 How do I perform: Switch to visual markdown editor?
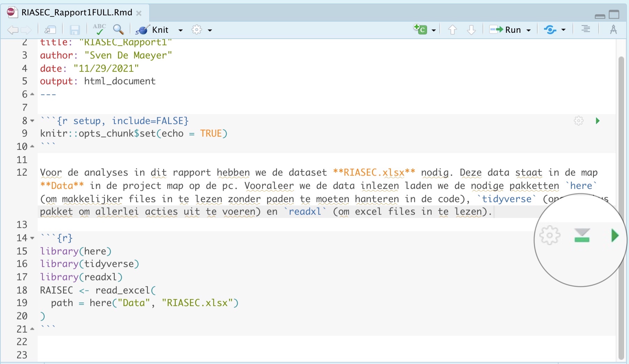614,30
